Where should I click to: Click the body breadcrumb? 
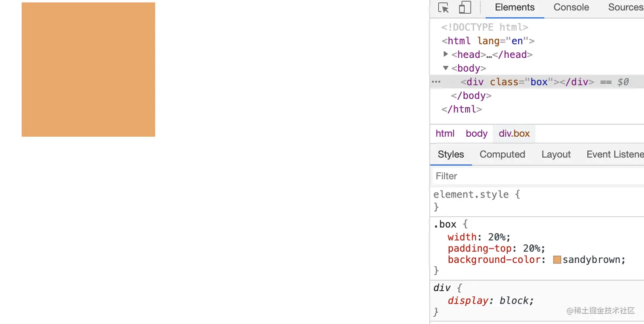(477, 133)
